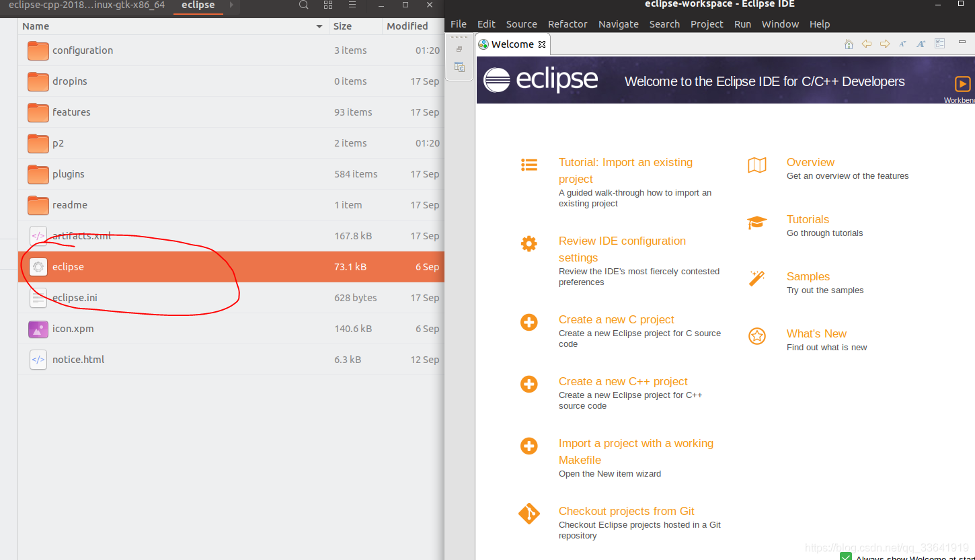
Task: Close the Welcome tab
Action: coord(542,44)
